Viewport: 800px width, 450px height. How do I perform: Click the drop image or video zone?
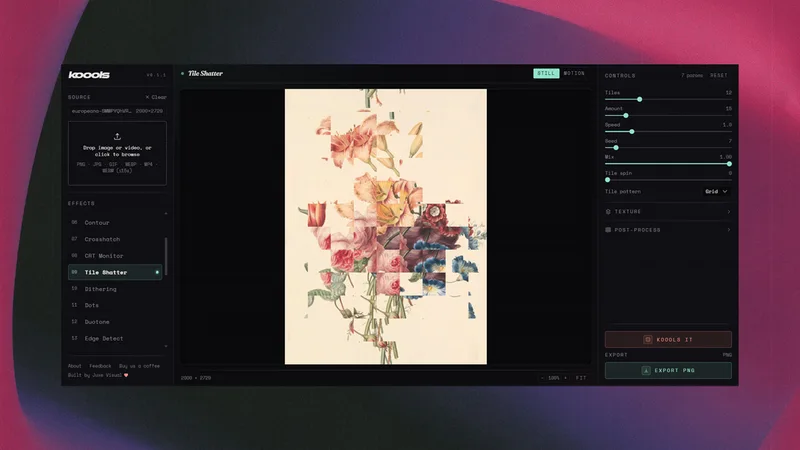117,153
